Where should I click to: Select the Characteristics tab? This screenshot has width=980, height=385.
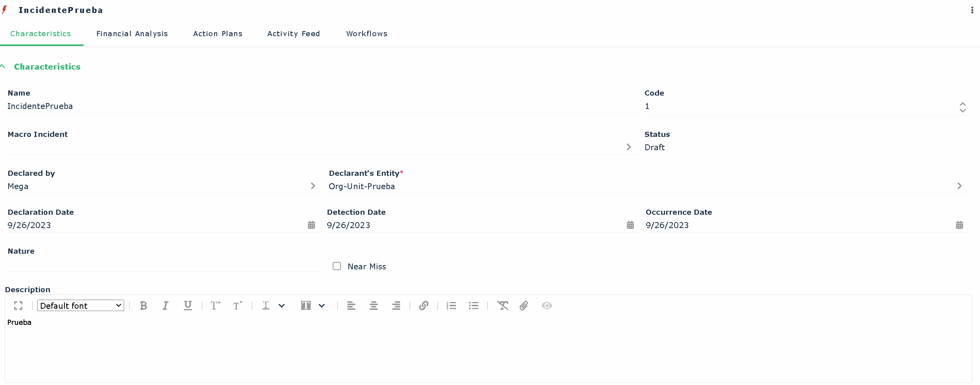40,34
